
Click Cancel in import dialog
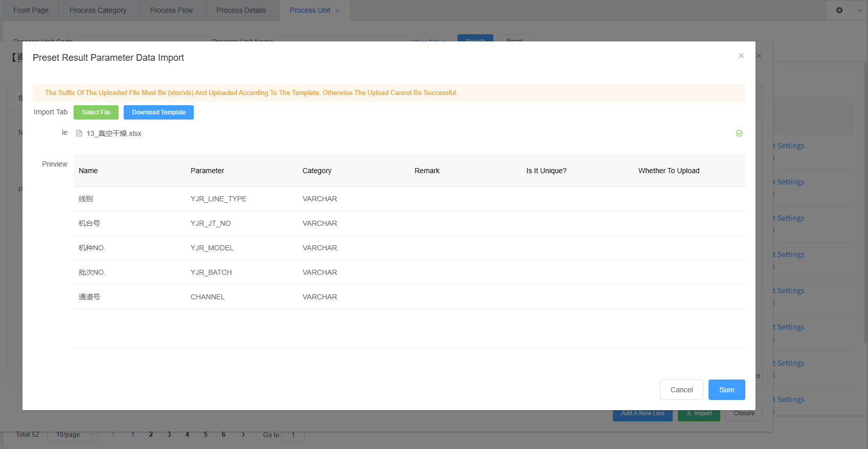[681, 390]
